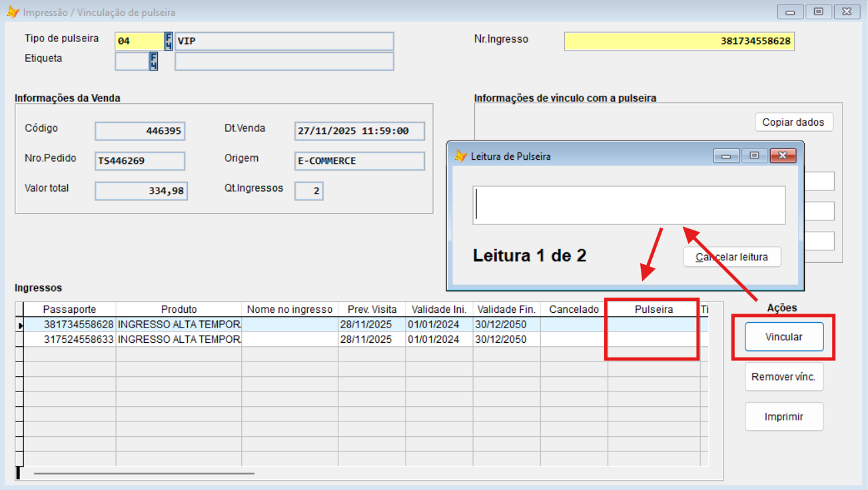
Task: Click the Nr.Ingresso yellow field
Action: point(679,41)
